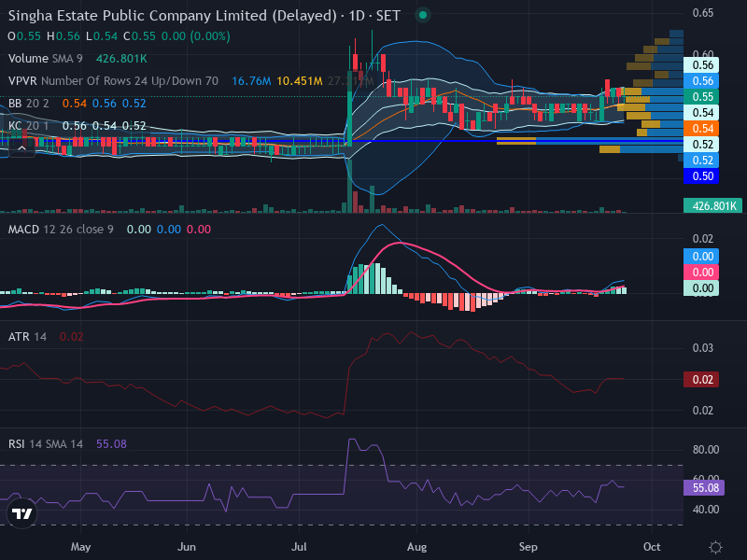
Task: Click the dark red 0.02 ATR axis label
Action: coord(701,380)
